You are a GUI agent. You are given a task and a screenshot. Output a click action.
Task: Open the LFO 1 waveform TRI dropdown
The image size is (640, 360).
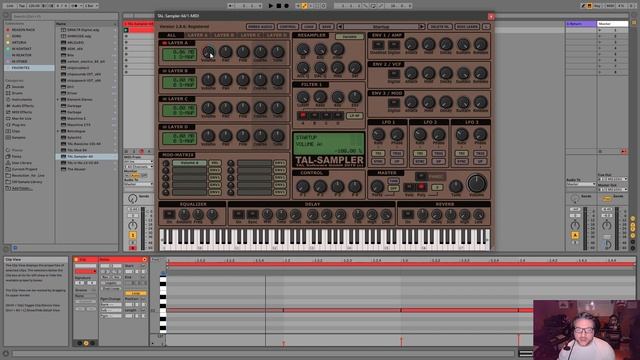point(378,153)
